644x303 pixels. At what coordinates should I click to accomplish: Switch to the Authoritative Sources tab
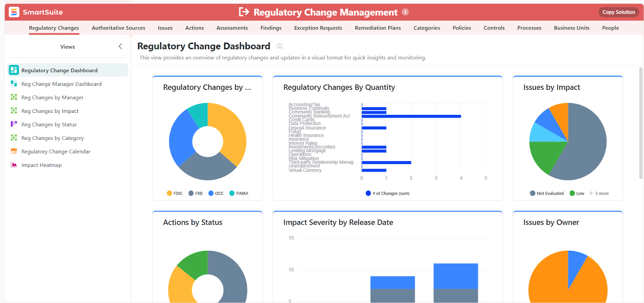coord(118,28)
